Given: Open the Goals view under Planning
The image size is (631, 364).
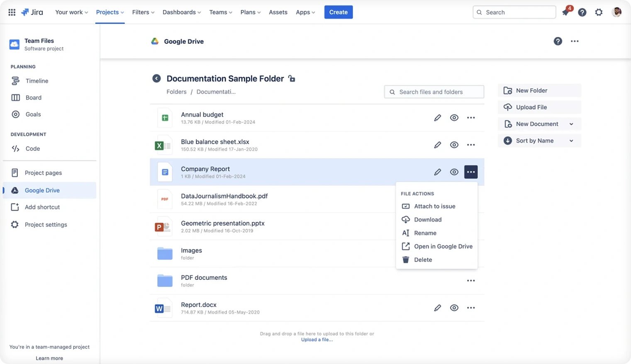Looking at the screenshot, I should (x=33, y=114).
